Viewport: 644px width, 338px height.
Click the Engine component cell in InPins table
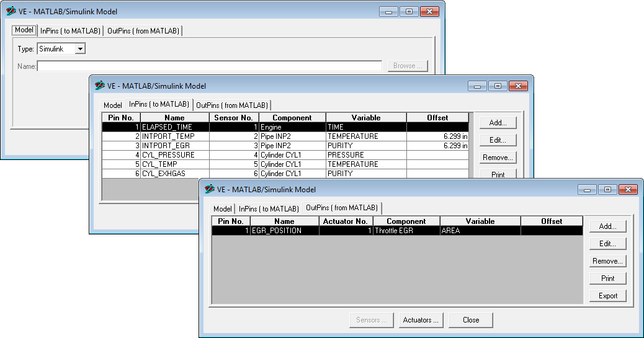[x=292, y=127]
